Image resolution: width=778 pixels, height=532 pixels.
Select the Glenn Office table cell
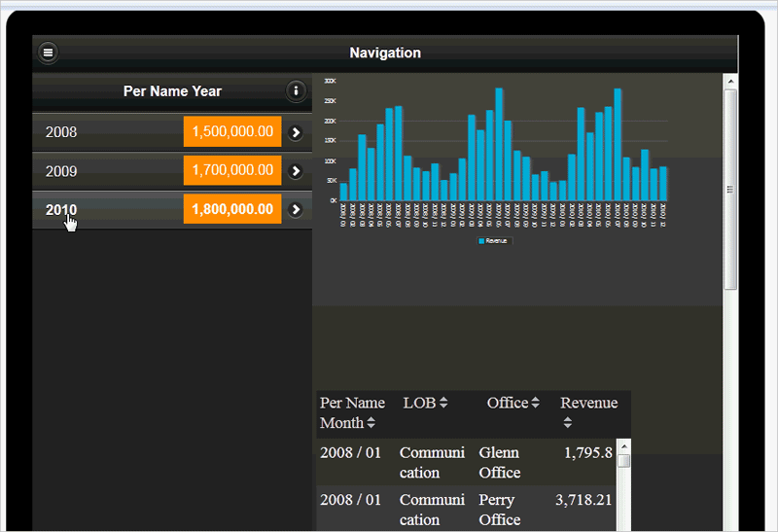[x=500, y=462]
